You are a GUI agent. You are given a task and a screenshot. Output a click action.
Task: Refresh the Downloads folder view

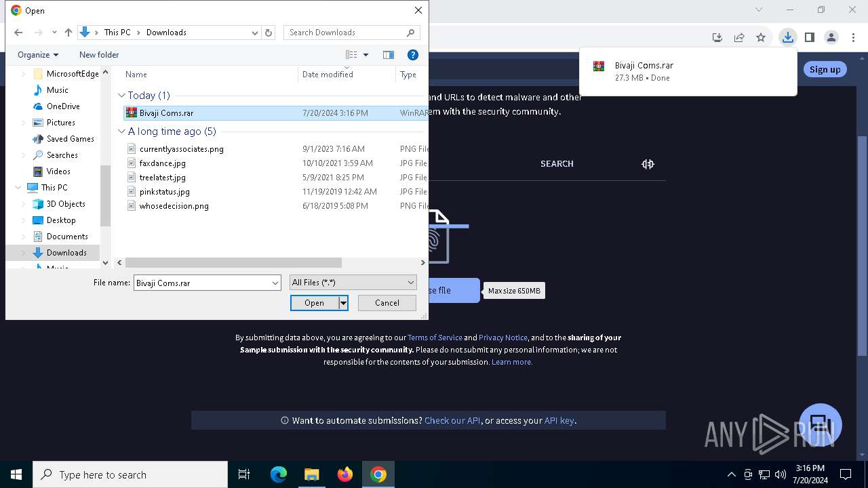pyautogui.click(x=269, y=33)
